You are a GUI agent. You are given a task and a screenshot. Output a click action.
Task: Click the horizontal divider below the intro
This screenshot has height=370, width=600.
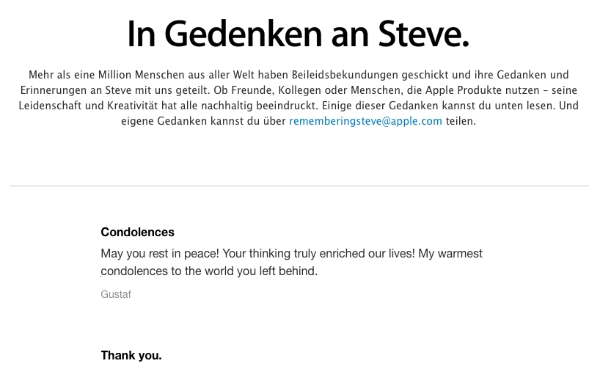point(299,186)
